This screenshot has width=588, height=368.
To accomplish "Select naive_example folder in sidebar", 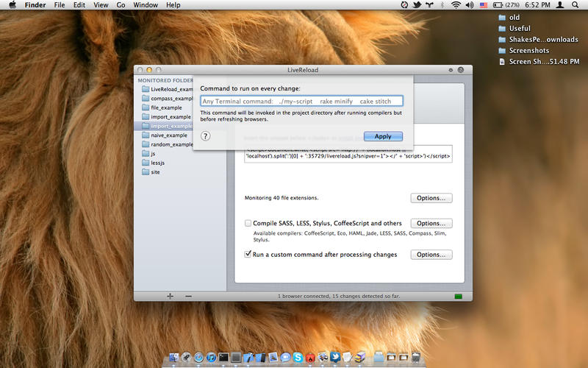I will click(x=165, y=135).
